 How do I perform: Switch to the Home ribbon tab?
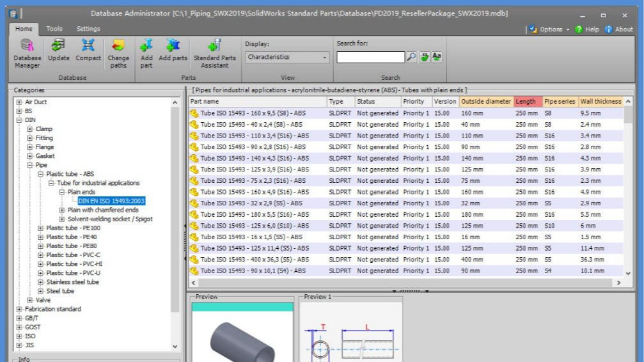24,29
